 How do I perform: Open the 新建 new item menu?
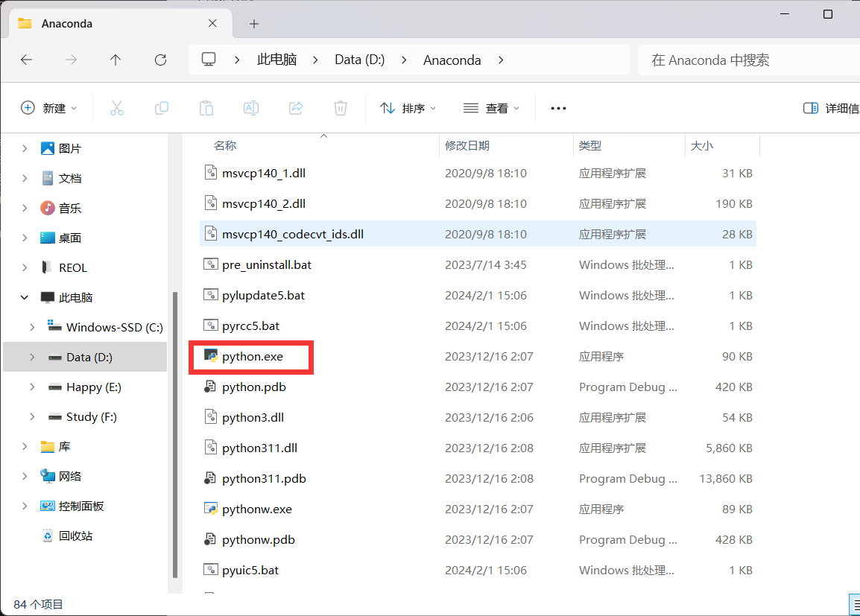tap(48, 108)
